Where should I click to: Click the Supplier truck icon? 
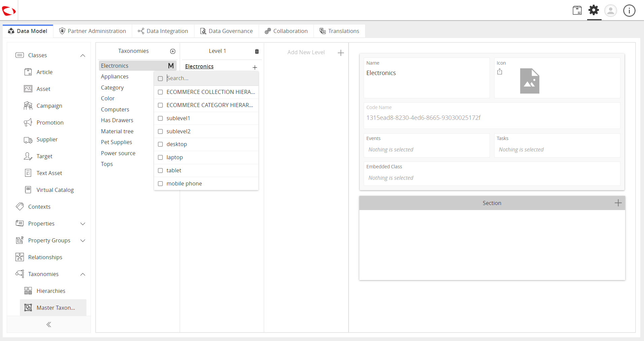28,140
